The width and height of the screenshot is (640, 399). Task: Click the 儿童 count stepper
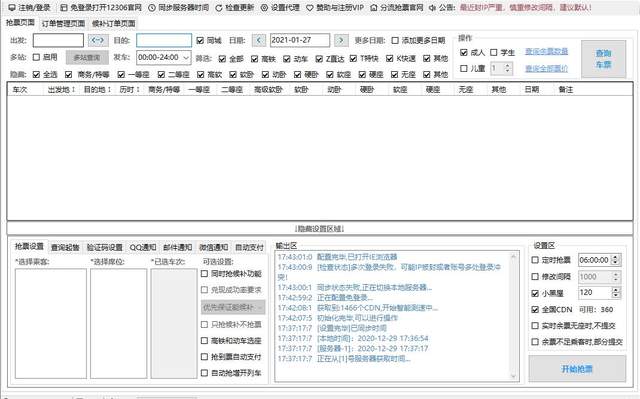(x=507, y=68)
